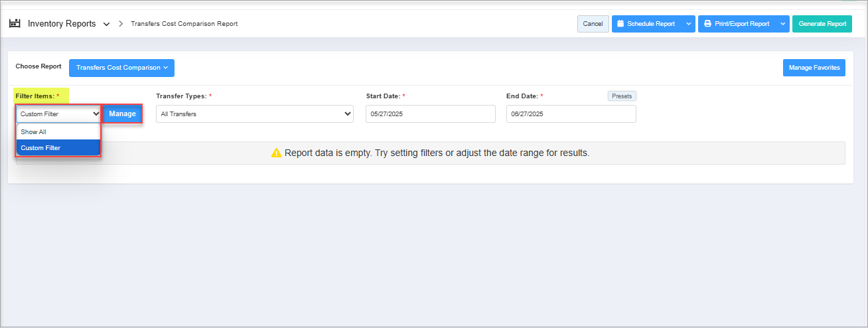Expand the Inventory Reports chevron menu
The image size is (868, 328).
107,25
